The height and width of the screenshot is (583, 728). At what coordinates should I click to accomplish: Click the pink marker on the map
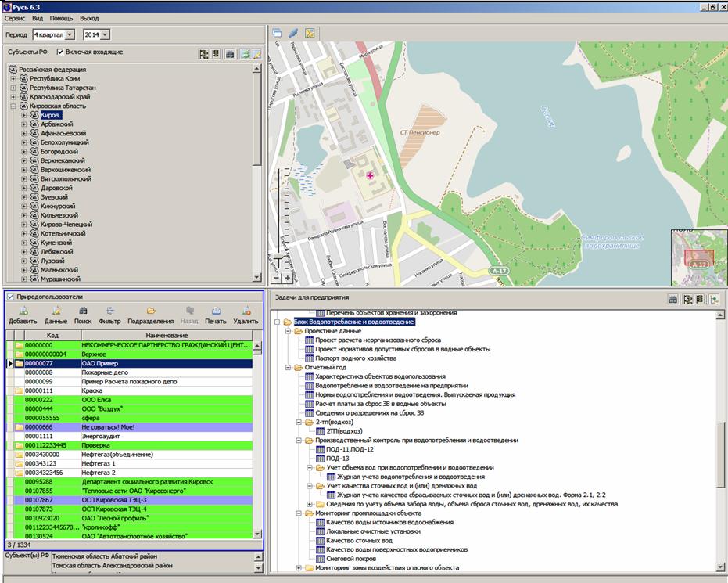370,177
